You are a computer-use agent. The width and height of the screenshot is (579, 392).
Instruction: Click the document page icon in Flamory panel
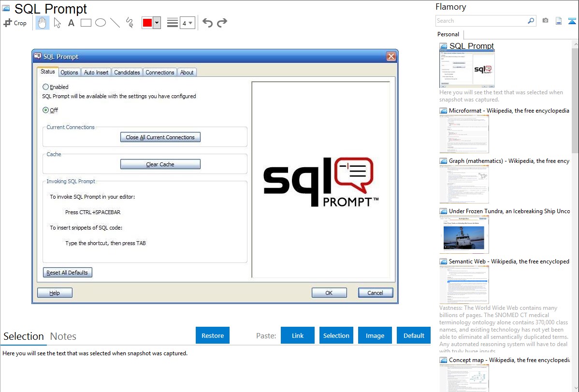coord(559,21)
